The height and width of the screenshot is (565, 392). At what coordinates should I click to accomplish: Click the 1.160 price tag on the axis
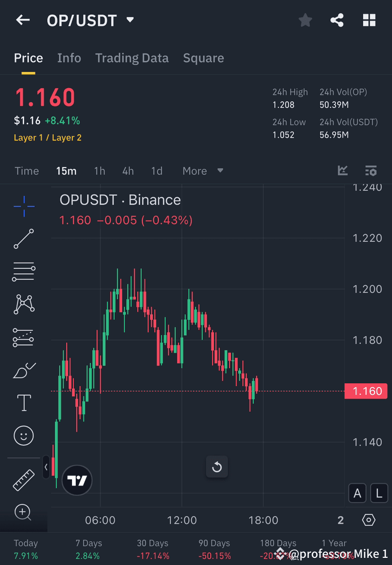pos(366,391)
